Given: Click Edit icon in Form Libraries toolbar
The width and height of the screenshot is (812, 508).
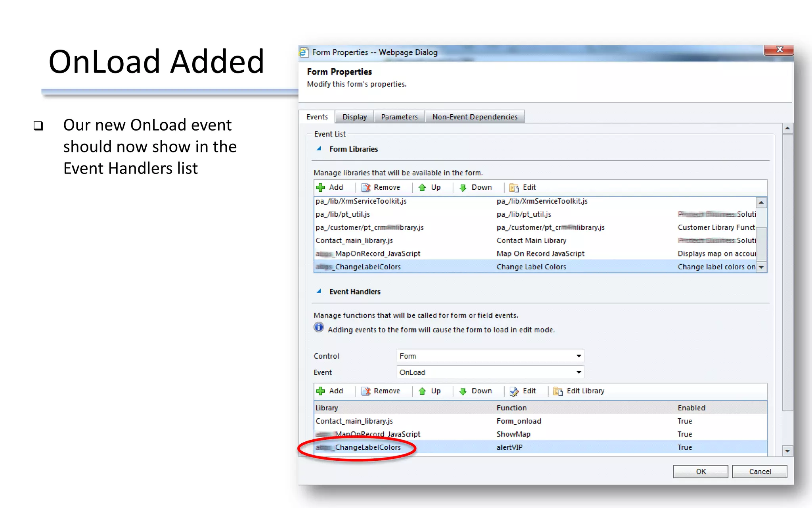Looking at the screenshot, I should (514, 187).
